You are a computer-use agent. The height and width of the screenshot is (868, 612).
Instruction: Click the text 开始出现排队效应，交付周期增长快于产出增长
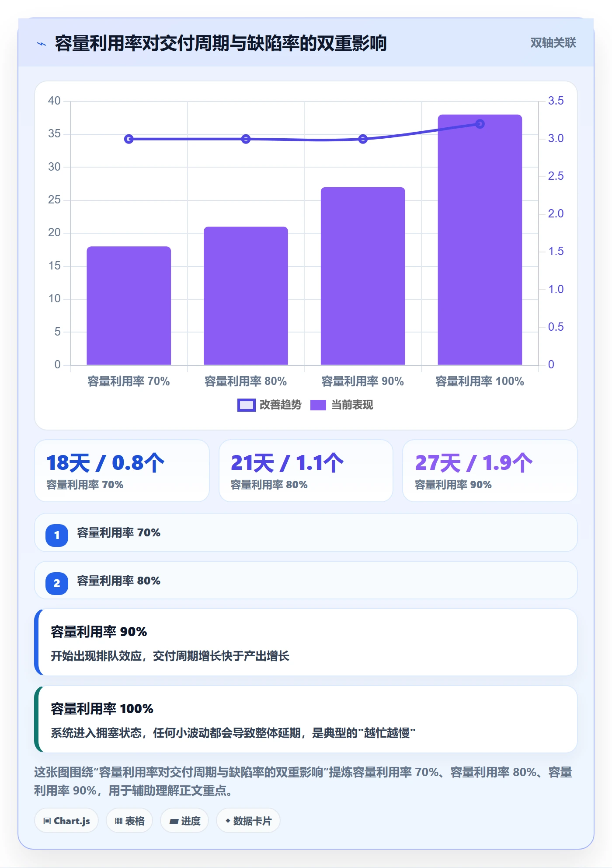point(170,656)
